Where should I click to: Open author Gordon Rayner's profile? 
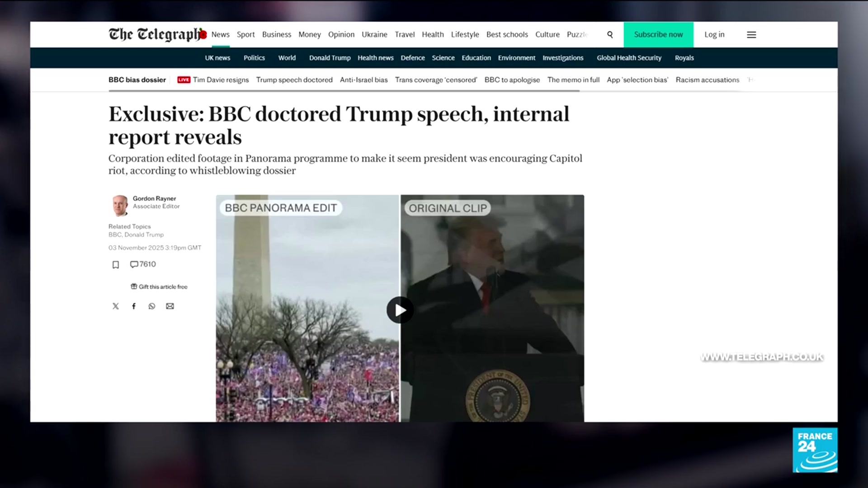(154, 198)
